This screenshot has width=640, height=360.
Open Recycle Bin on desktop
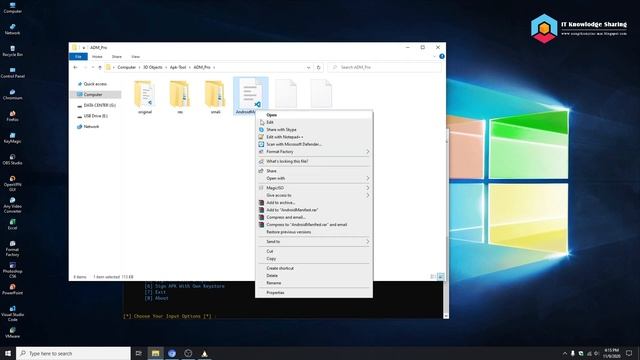(x=13, y=51)
